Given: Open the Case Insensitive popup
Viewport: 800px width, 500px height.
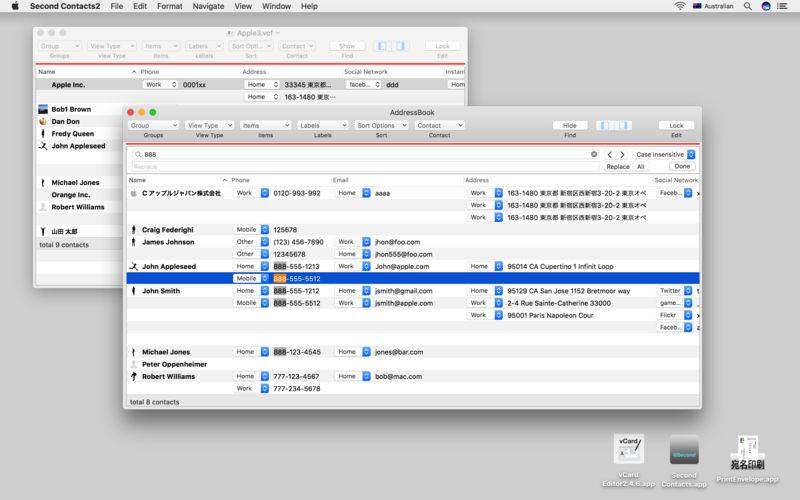Looking at the screenshot, I should tap(665, 154).
